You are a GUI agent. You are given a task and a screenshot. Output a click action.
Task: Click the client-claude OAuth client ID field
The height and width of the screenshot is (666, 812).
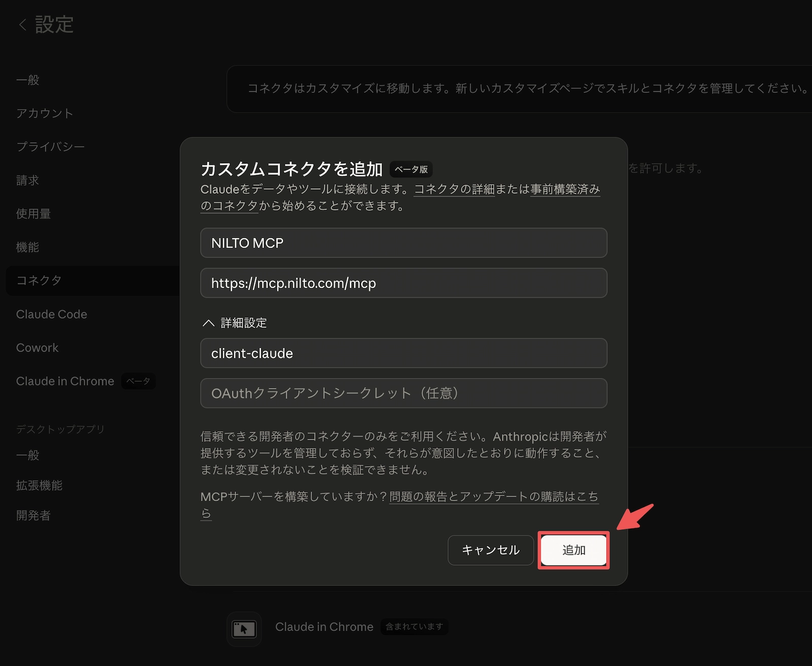(403, 354)
